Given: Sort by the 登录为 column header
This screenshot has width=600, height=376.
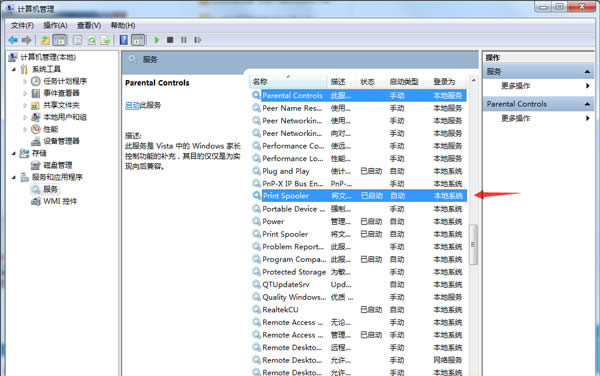Looking at the screenshot, I should coord(448,81).
